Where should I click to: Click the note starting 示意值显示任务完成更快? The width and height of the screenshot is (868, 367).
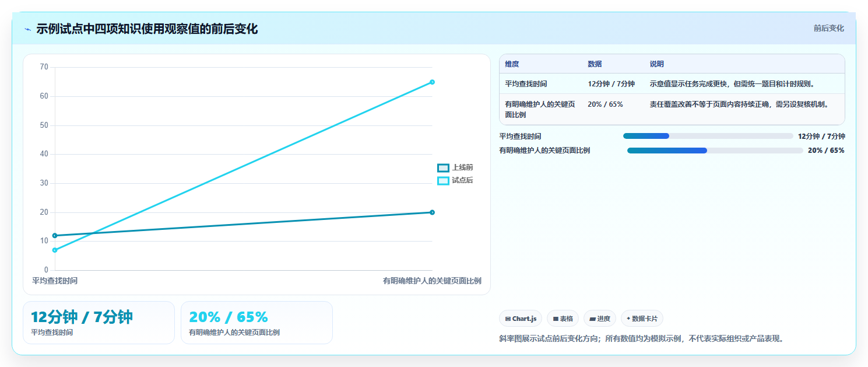point(732,84)
